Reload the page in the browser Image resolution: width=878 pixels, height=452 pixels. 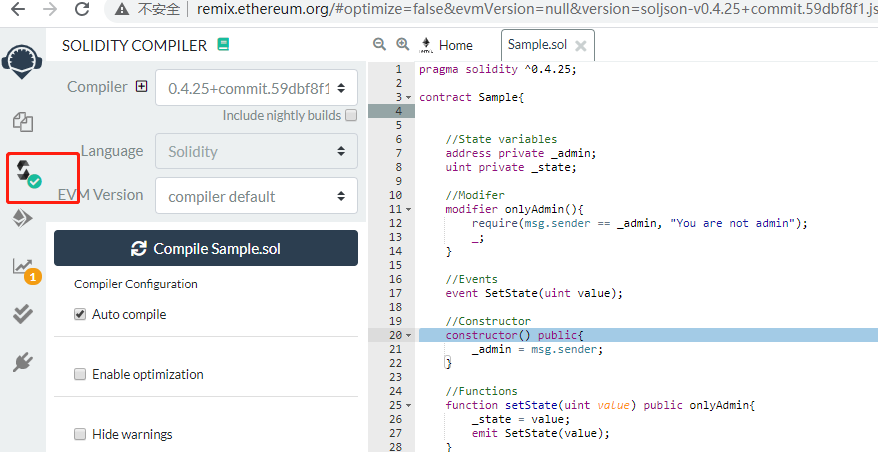tap(82, 9)
